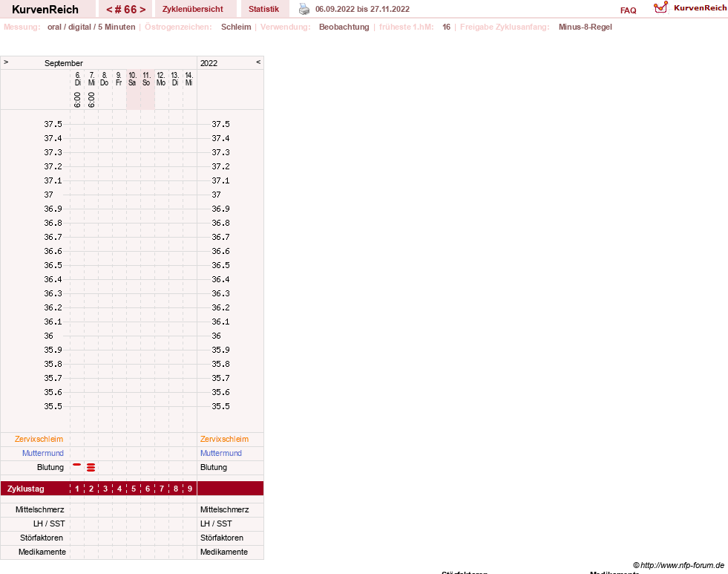Click the right Störfaktoren row label

[x=221, y=538]
